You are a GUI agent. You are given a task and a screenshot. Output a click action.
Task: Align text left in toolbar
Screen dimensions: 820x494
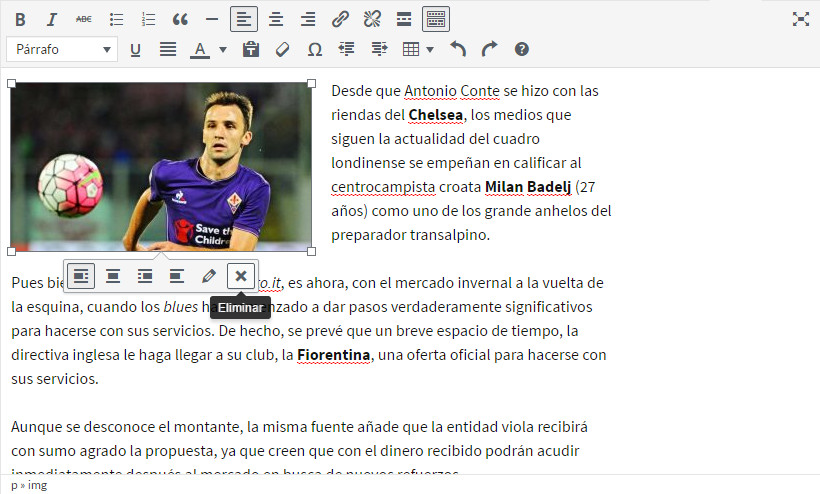click(244, 19)
